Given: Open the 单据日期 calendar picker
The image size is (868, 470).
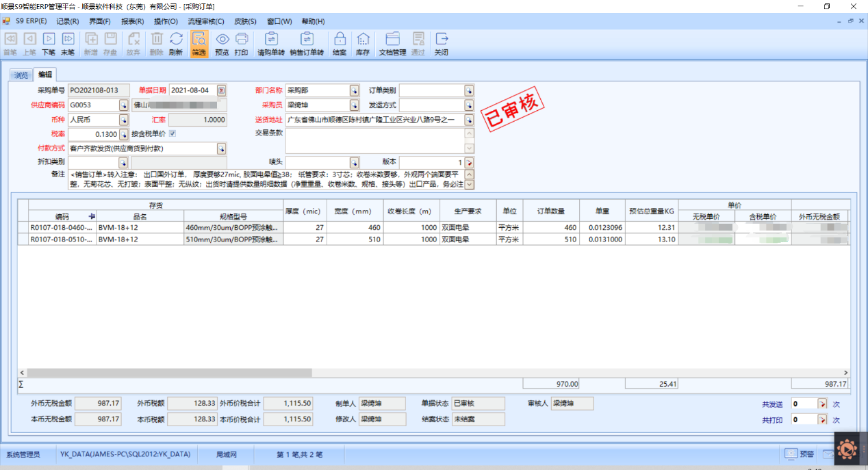Looking at the screenshot, I should click(x=222, y=90).
